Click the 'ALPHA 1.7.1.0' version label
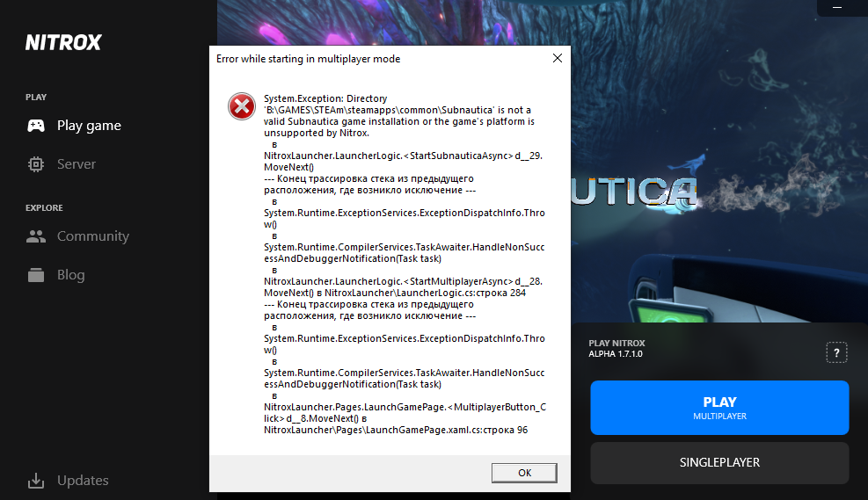The image size is (868, 500). point(616,354)
